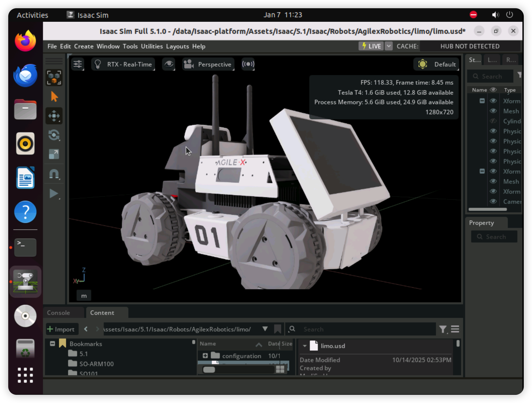532x403 pixels.
Task: Collapse the Bookmarks tree
Action: (x=52, y=344)
